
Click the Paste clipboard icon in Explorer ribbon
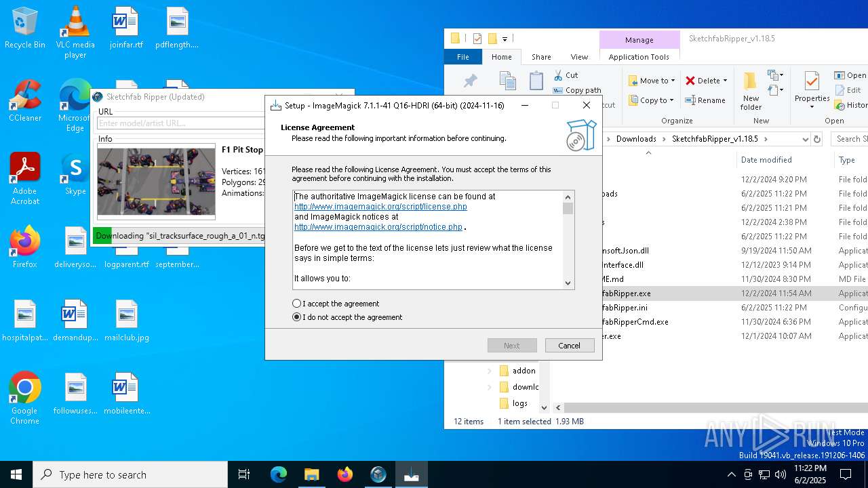(536, 81)
